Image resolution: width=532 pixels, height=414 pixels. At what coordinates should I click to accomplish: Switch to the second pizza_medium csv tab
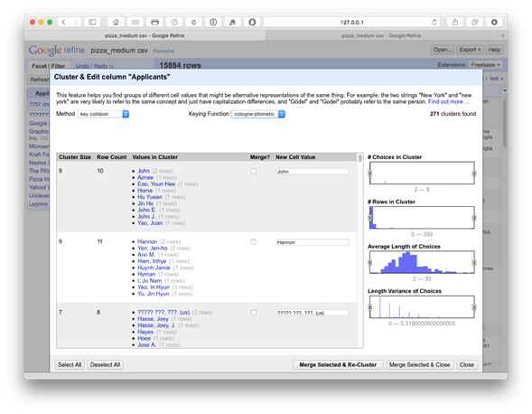(x=381, y=35)
